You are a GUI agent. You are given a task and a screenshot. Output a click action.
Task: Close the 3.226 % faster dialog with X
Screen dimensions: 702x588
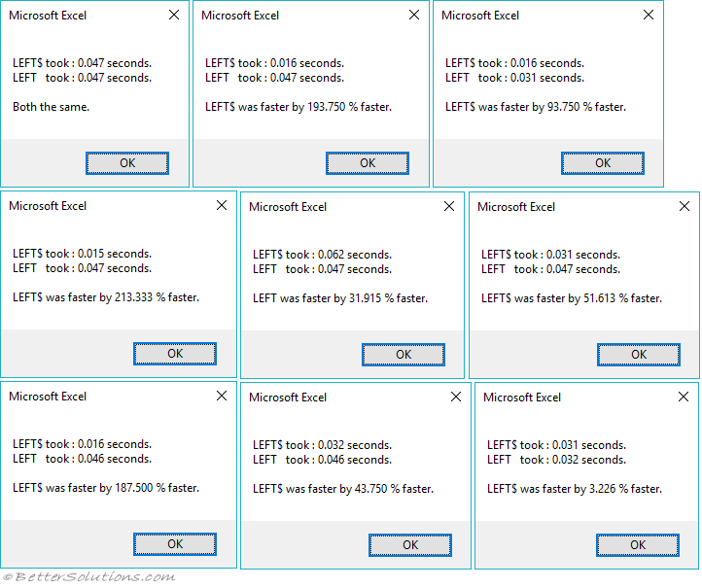684,397
